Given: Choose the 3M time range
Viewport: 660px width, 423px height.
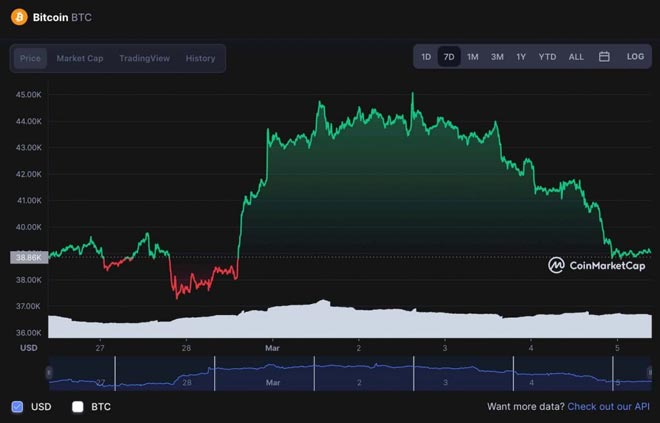Looking at the screenshot, I should (497, 57).
